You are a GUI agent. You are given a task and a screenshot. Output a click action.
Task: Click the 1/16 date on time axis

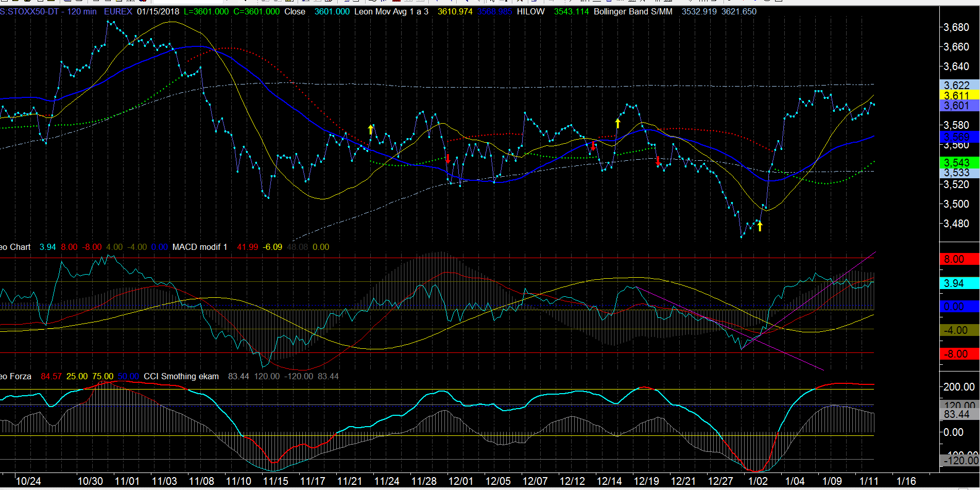click(906, 481)
